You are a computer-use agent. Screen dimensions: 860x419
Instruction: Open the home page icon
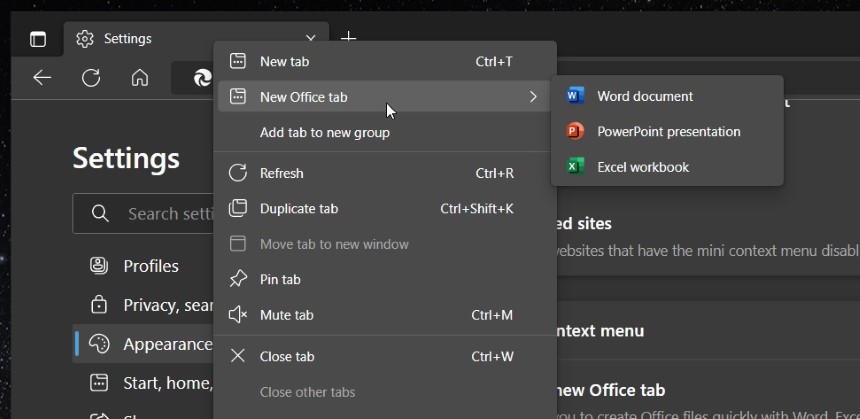click(x=140, y=78)
